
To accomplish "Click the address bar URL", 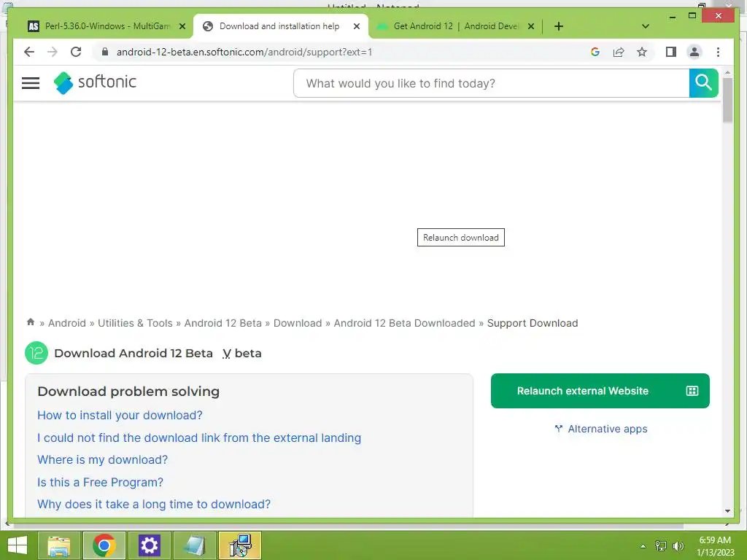I will tap(244, 52).
